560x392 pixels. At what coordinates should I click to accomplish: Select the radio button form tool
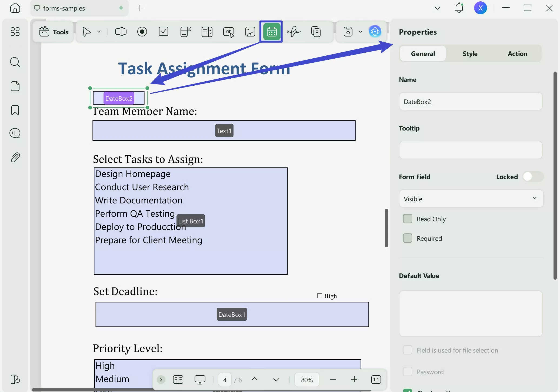pyautogui.click(x=142, y=32)
